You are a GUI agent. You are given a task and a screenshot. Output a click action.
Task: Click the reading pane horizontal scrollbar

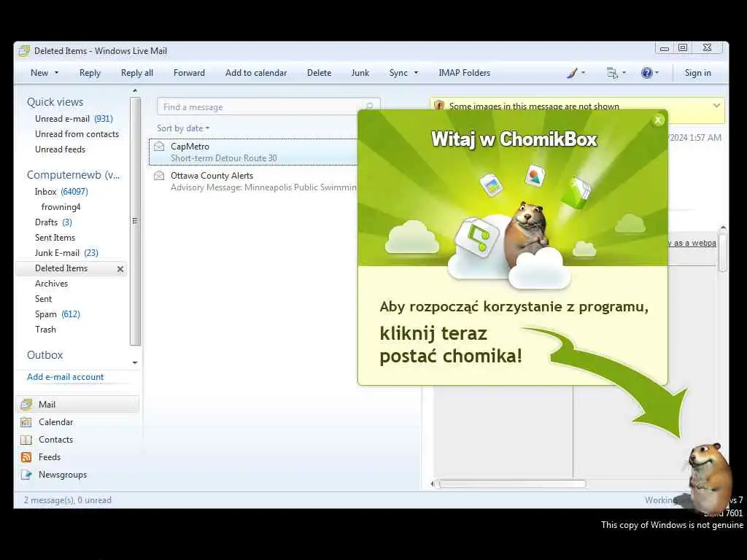click(x=512, y=484)
